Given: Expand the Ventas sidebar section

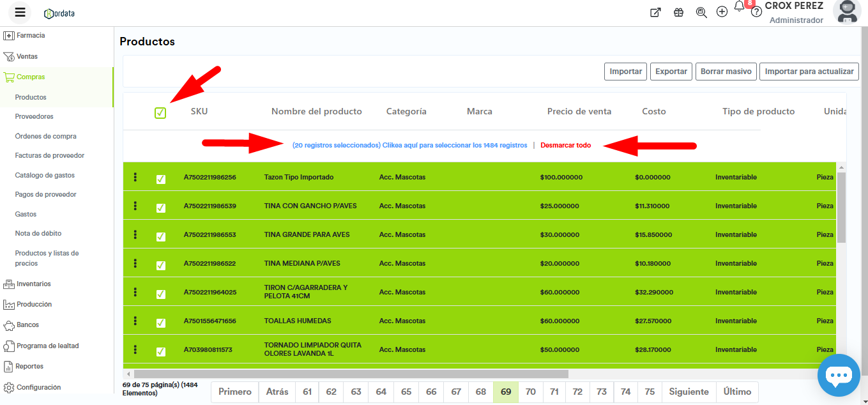Looking at the screenshot, I should point(27,56).
